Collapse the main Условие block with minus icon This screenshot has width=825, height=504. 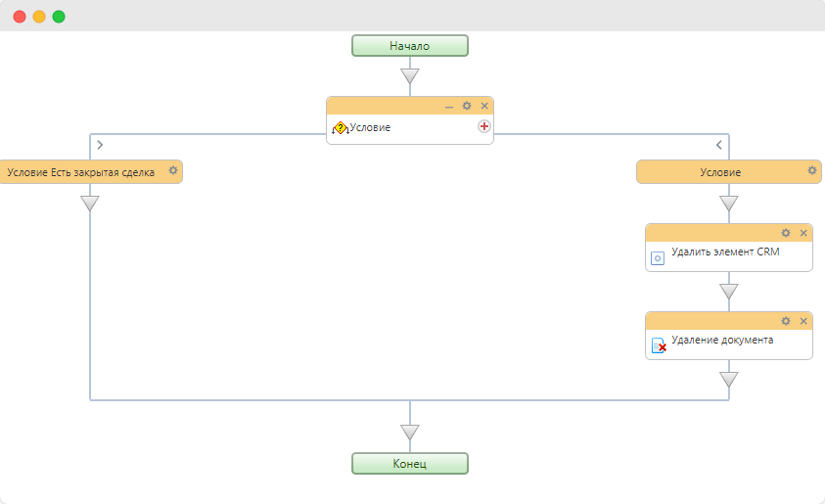(449, 107)
